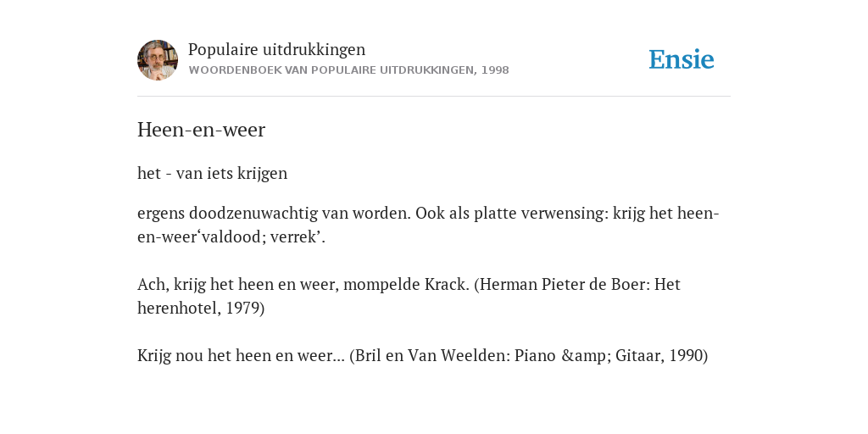Click 'mompelde Krack' in the quote
Image resolution: width=868 pixels, height=434 pixels.
(x=406, y=285)
